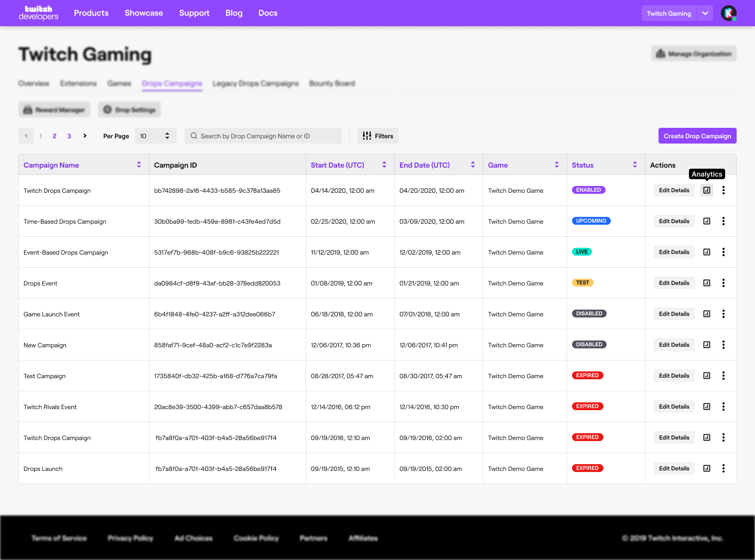Open Analytics for Drops Launch row
Viewport: 755px width, 560px height.
point(707,468)
